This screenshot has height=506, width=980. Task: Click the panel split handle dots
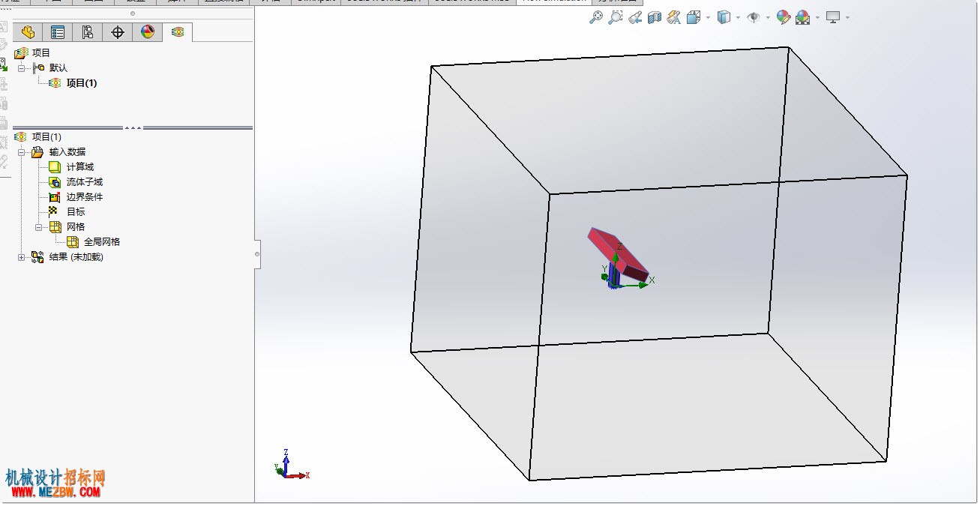point(133,127)
